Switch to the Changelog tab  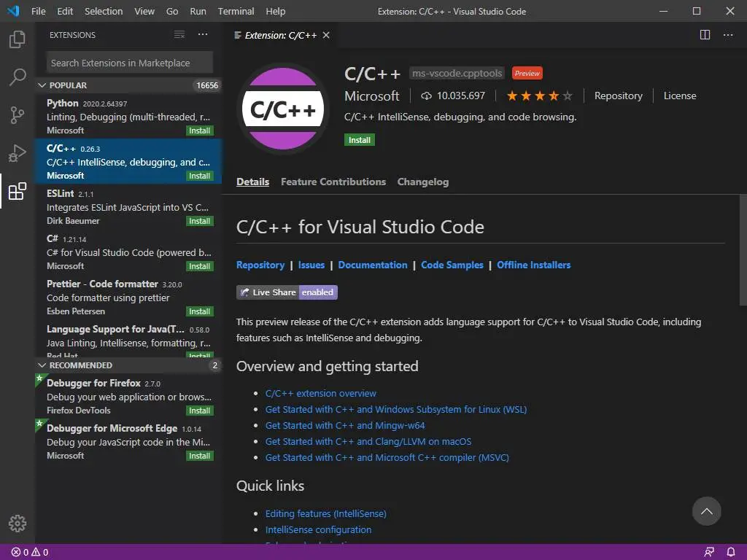click(x=422, y=182)
